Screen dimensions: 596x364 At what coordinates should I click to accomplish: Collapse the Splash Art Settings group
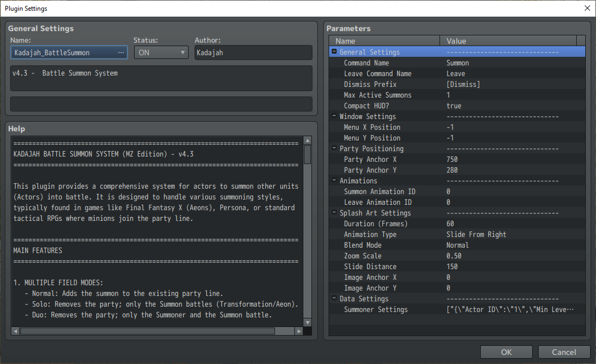click(334, 212)
